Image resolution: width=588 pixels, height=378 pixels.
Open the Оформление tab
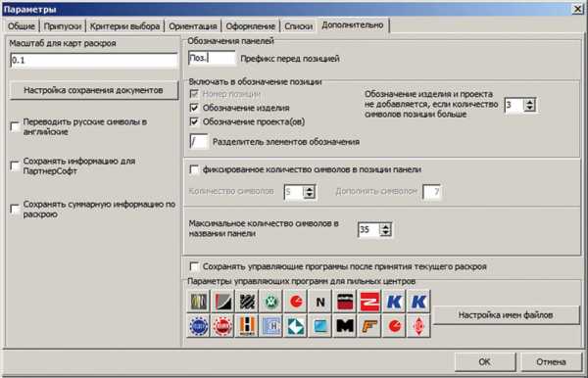pos(251,26)
